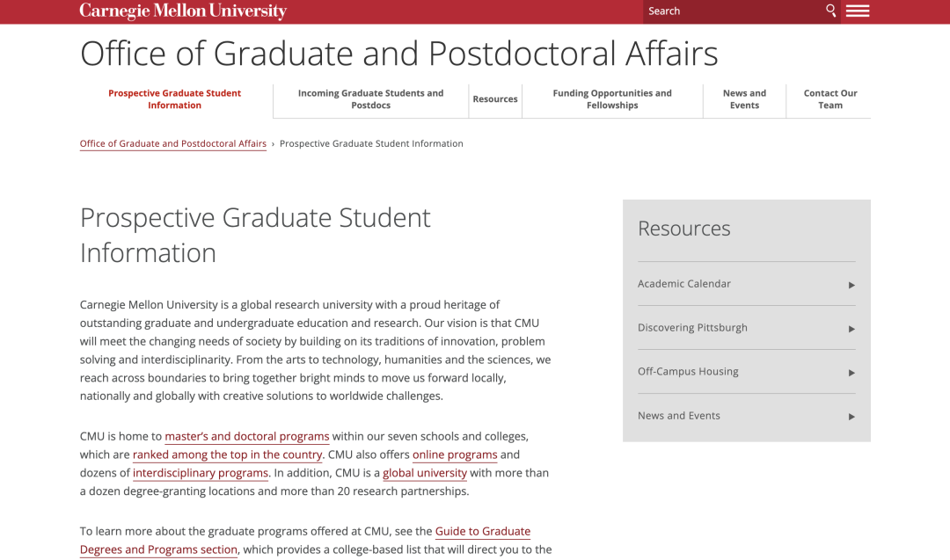950x560 pixels.
Task: Open ranked among the top in the country link
Action: click(227, 455)
